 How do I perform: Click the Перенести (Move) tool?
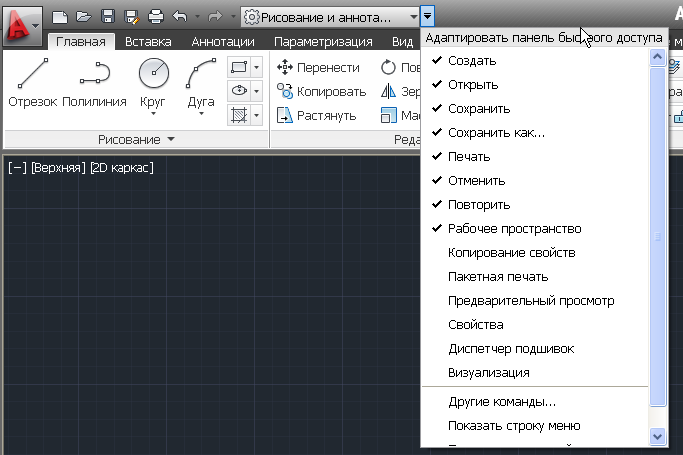318,67
